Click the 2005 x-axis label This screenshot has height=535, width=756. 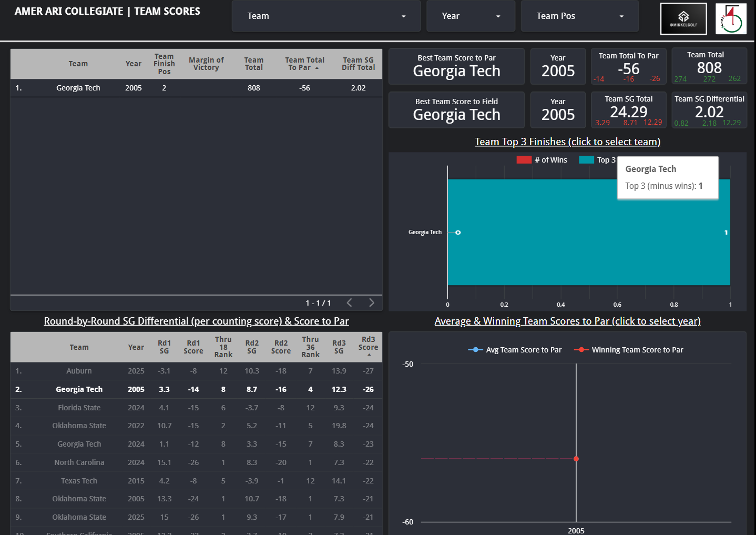576,530
